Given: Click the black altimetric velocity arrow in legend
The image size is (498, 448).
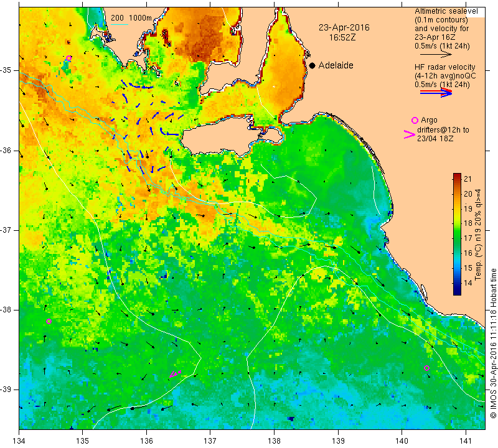Looking at the screenshot, I should tap(436, 55).
